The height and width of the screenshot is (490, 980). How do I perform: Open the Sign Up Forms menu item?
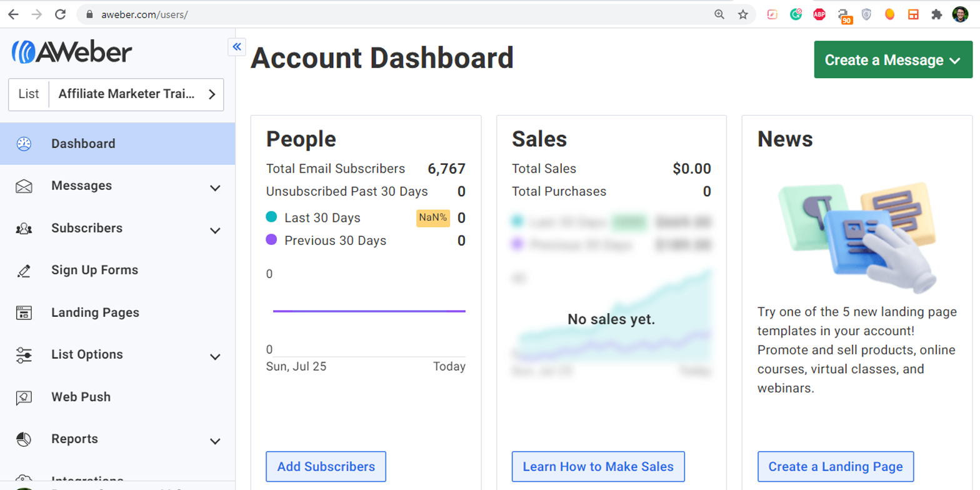(94, 270)
